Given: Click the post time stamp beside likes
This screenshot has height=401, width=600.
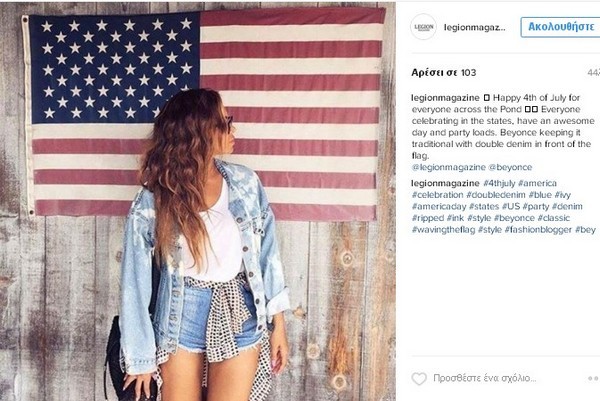Looking at the screenshot, I should (x=594, y=73).
